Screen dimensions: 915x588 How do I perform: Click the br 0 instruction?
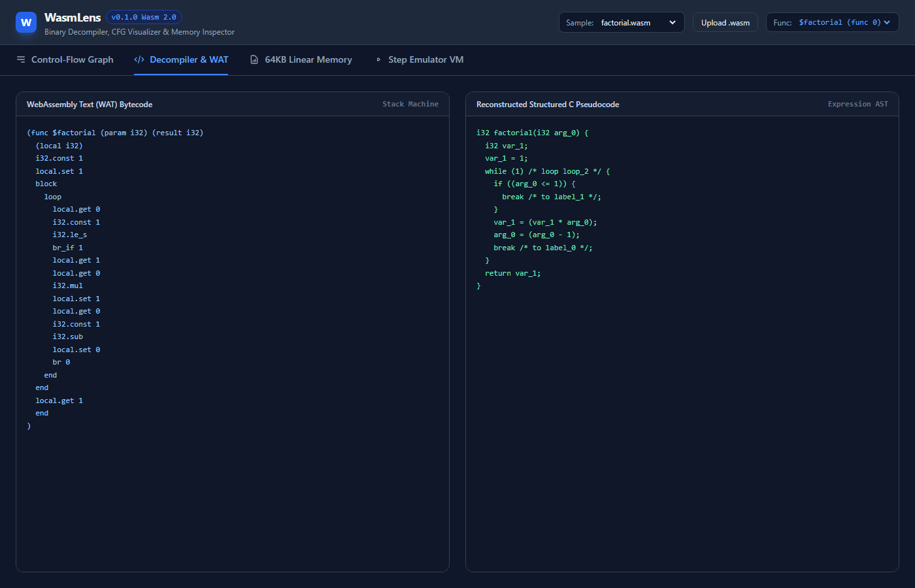point(61,362)
